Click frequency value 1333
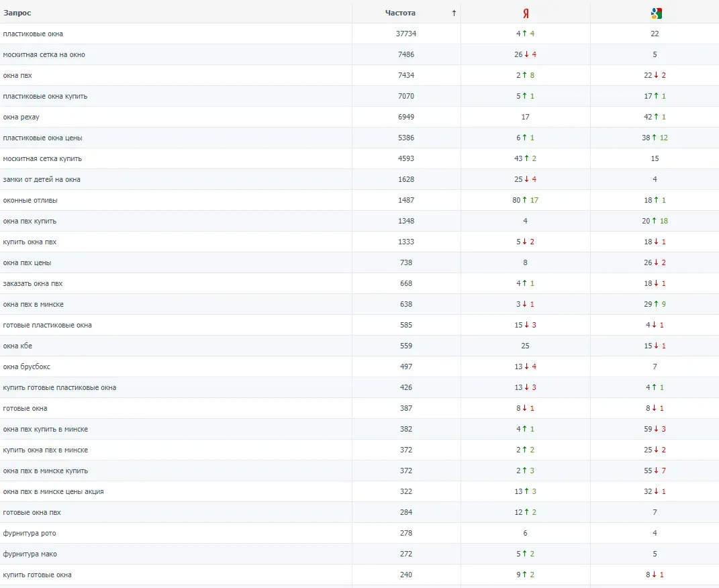Viewport: 719px width, 588px height. [406, 242]
